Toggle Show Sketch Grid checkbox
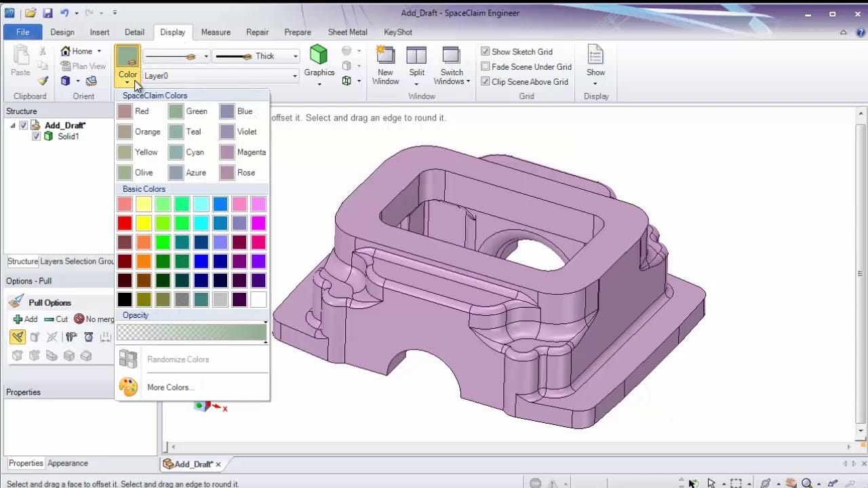The image size is (868, 488). 486,52
